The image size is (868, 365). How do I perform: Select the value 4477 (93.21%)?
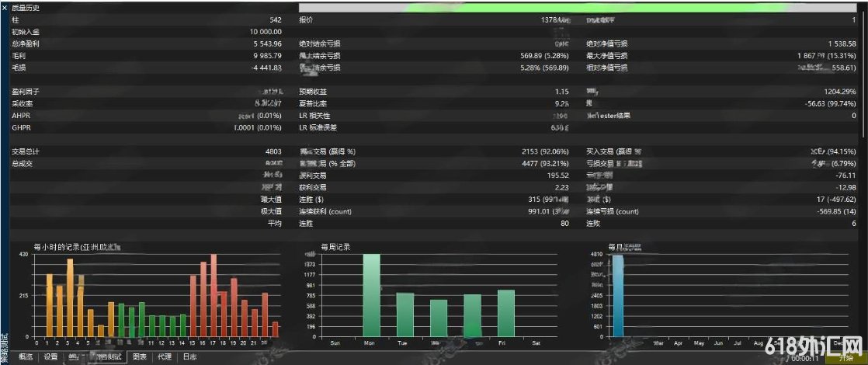546,164
